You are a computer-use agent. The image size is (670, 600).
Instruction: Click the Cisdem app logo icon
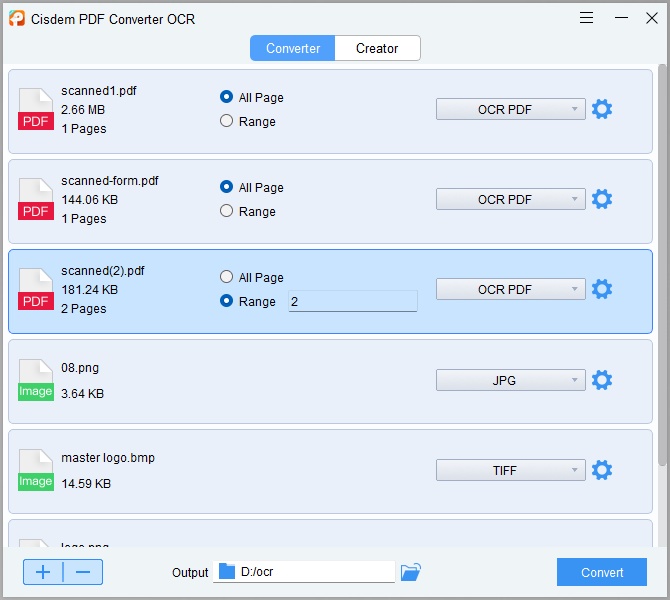(x=17, y=18)
